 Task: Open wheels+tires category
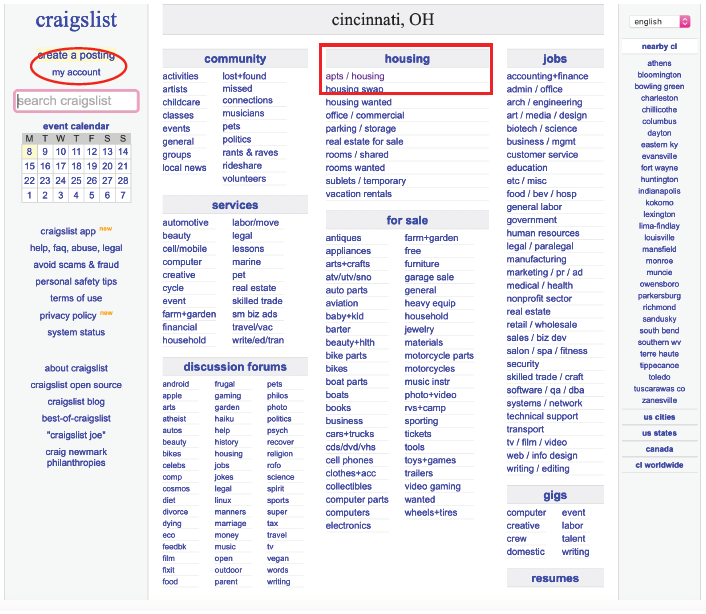click(x=430, y=513)
